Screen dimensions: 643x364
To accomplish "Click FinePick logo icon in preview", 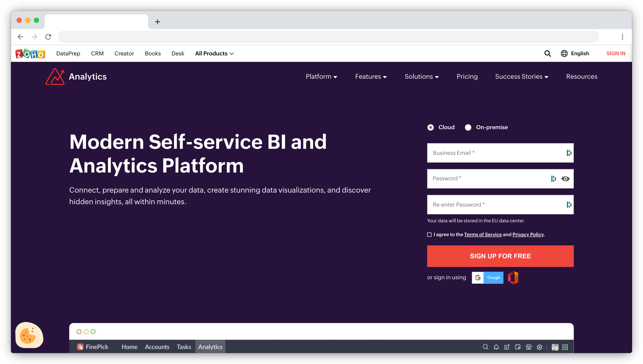I will 80,347.
